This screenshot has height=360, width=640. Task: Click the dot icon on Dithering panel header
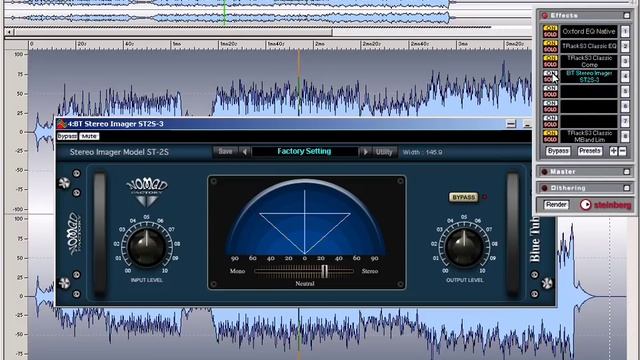544,188
